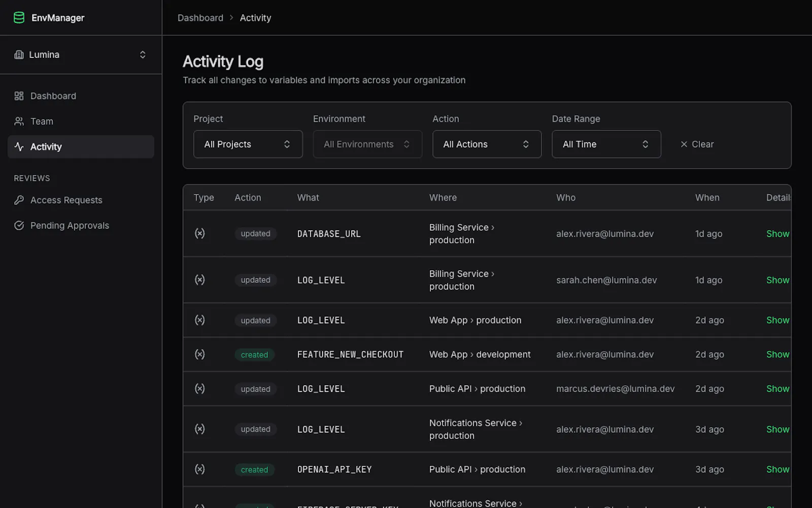Click the updated badge in DATABASE_URL row
The image size is (812, 508).
click(255, 234)
